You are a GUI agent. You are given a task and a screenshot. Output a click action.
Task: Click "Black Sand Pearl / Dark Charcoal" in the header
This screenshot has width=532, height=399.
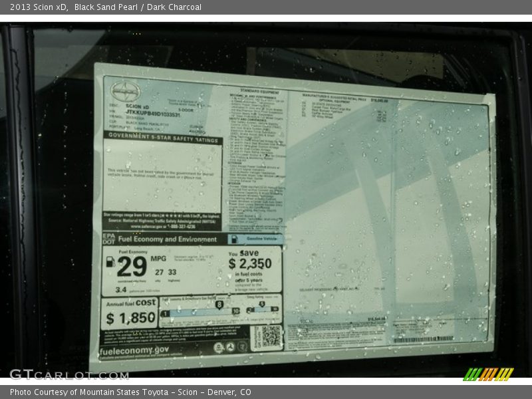(x=138, y=7)
